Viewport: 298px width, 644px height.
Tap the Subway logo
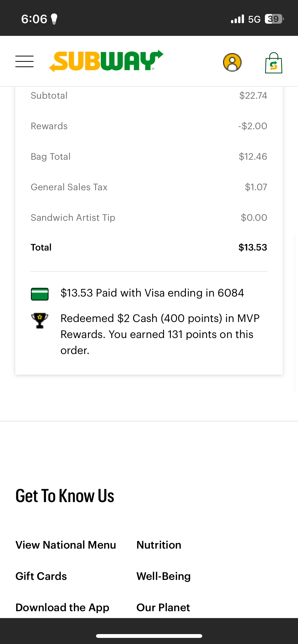coord(106,61)
